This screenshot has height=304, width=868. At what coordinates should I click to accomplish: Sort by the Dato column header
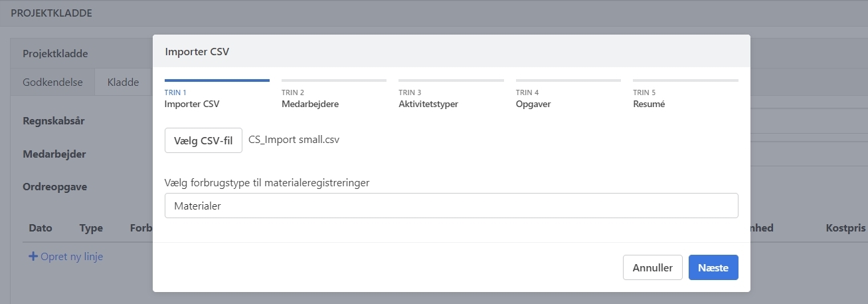[x=41, y=228]
